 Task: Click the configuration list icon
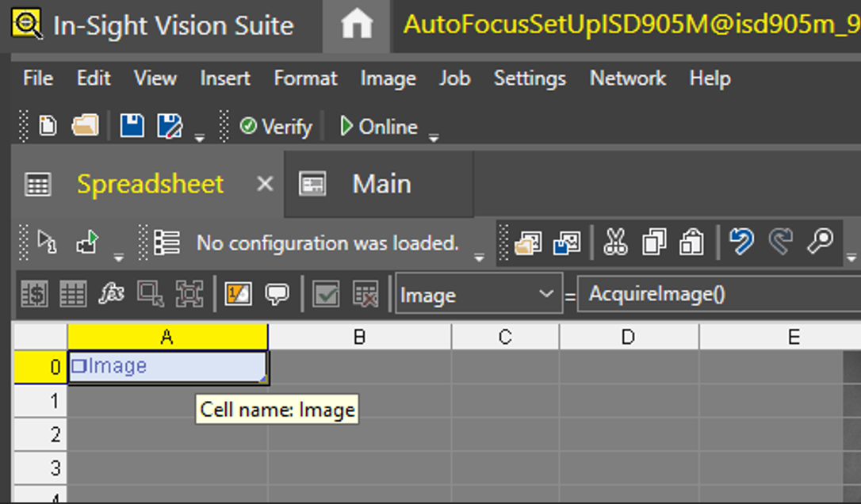coord(167,242)
